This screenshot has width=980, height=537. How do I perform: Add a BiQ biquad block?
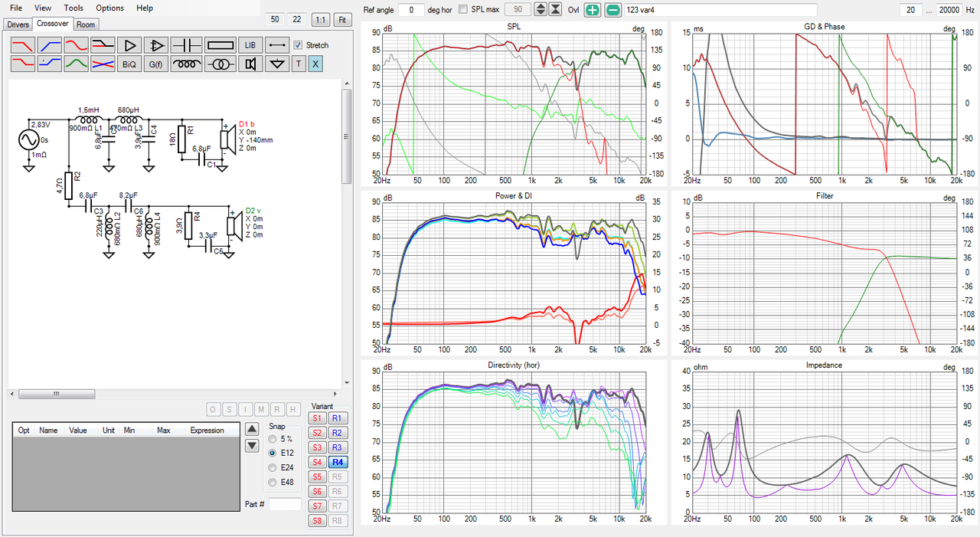coord(129,64)
